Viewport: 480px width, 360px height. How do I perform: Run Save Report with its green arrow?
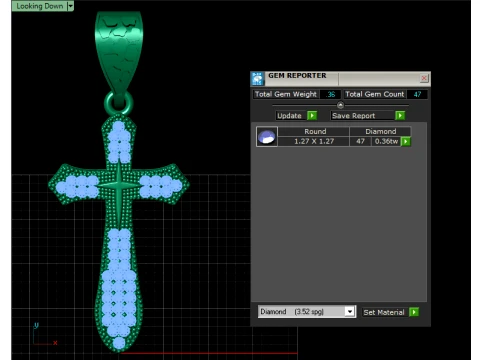[400, 116]
